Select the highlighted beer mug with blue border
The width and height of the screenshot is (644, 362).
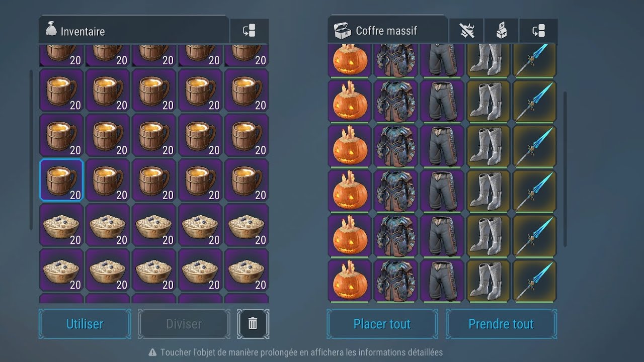pyautogui.click(x=61, y=180)
